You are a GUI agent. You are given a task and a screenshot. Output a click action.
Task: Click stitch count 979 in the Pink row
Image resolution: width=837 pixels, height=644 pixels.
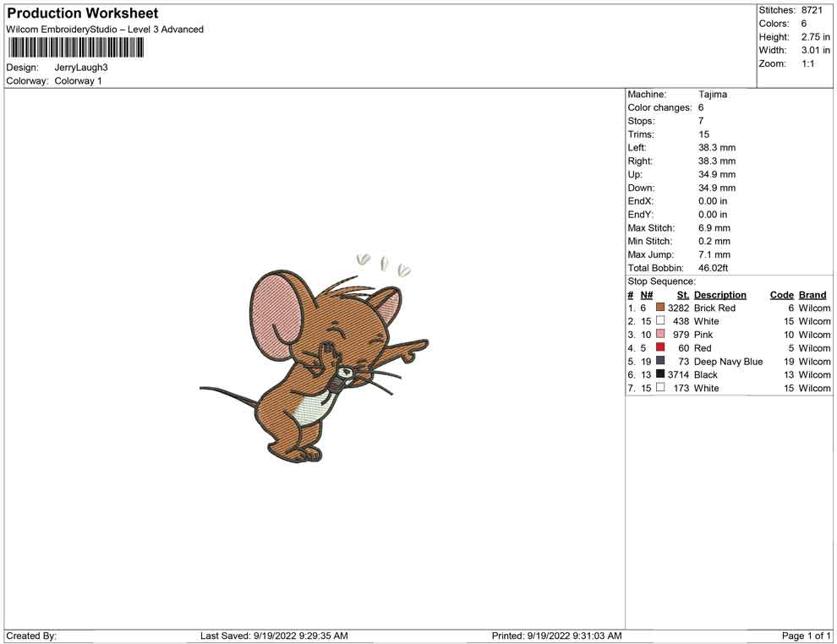pyautogui.click(x=681, y=335)
